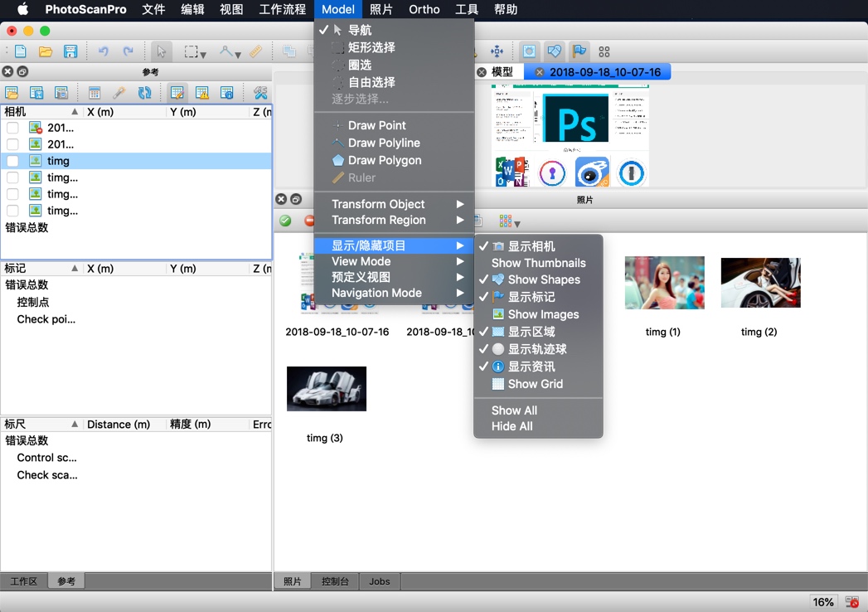Screen dimensions: 868x612
Task: Select the Navigation arrow tool in the toolbar
Action: pos(162,51)
